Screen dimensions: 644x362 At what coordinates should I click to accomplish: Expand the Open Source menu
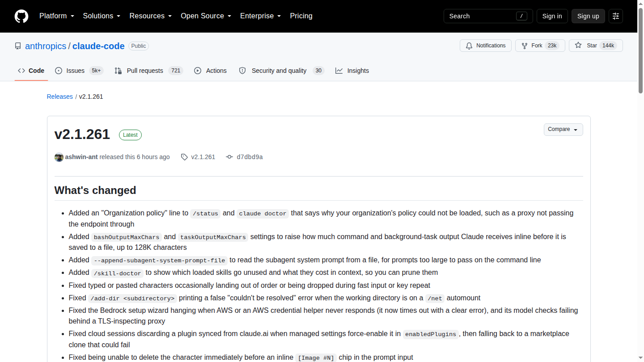206,16
